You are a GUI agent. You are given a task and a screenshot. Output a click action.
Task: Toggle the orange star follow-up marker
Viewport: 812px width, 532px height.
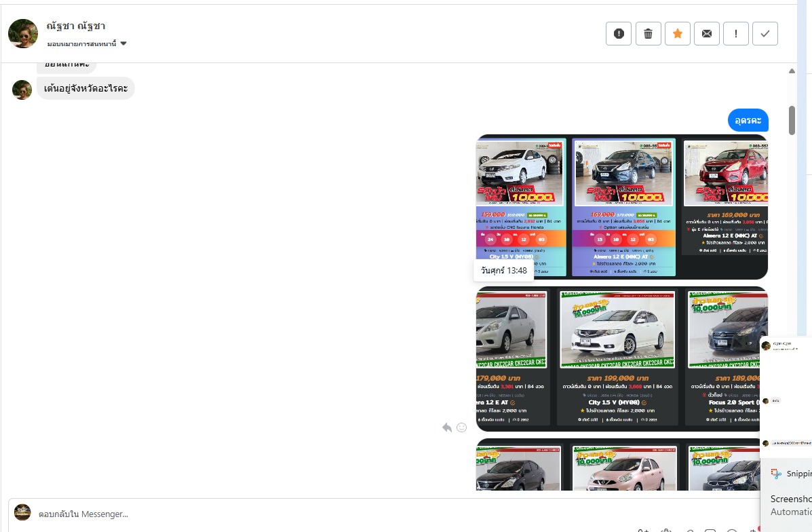(x=677, y=34)
